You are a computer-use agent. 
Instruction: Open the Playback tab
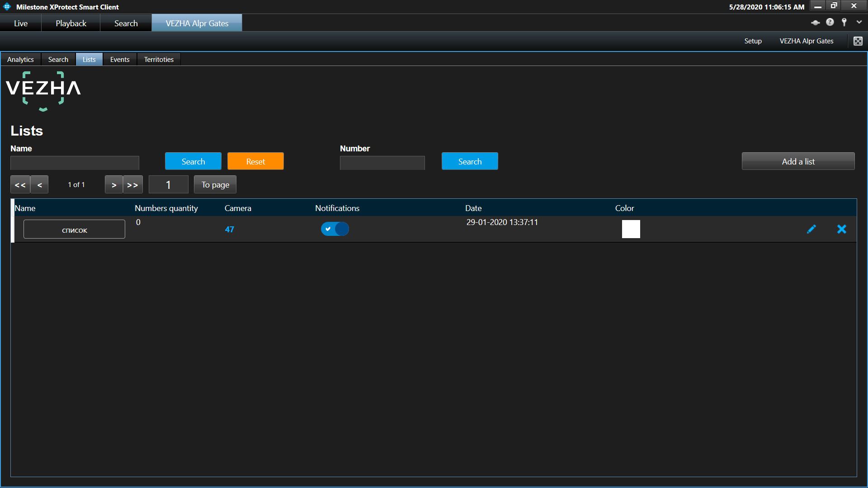[x=71, y=23]
